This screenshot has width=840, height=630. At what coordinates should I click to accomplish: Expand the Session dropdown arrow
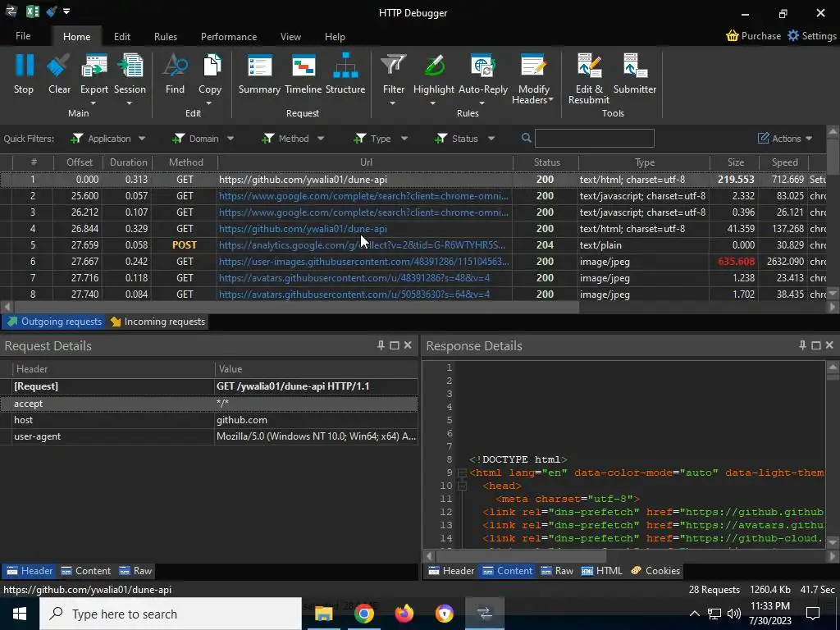129,103
